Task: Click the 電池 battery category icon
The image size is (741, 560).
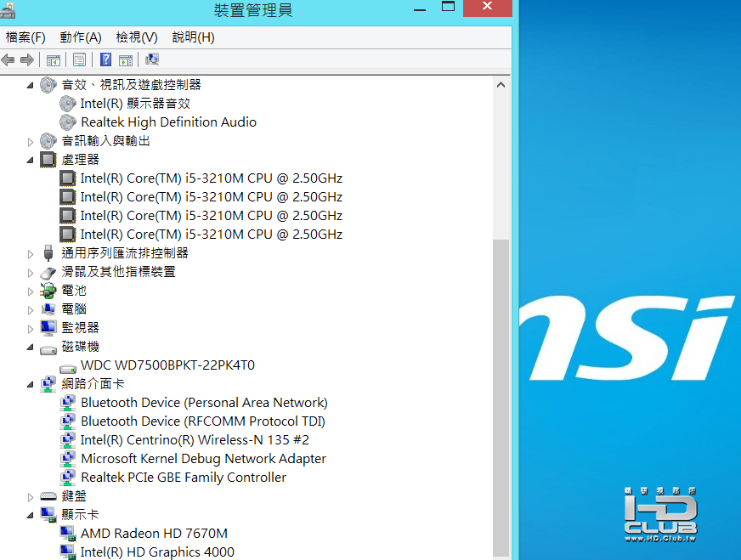Action: (48, 291)
